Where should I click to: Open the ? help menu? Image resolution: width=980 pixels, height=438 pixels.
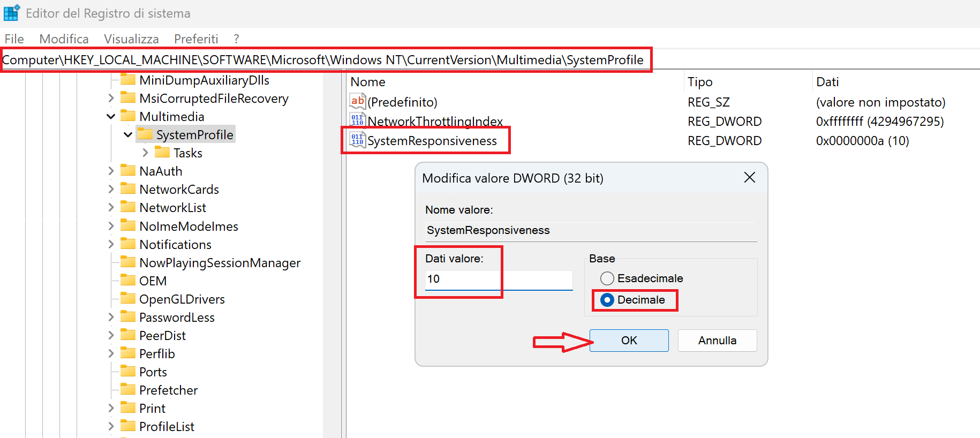point(236,39)
